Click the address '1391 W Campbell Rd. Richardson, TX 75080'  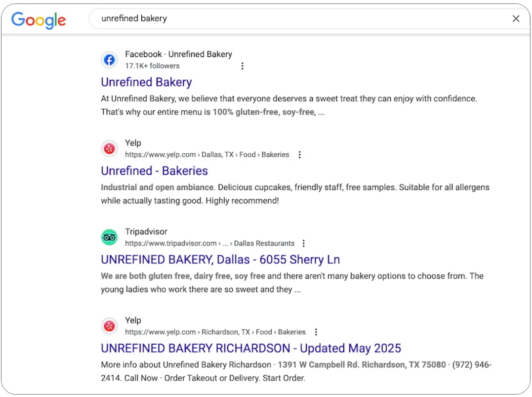(362, 365)
